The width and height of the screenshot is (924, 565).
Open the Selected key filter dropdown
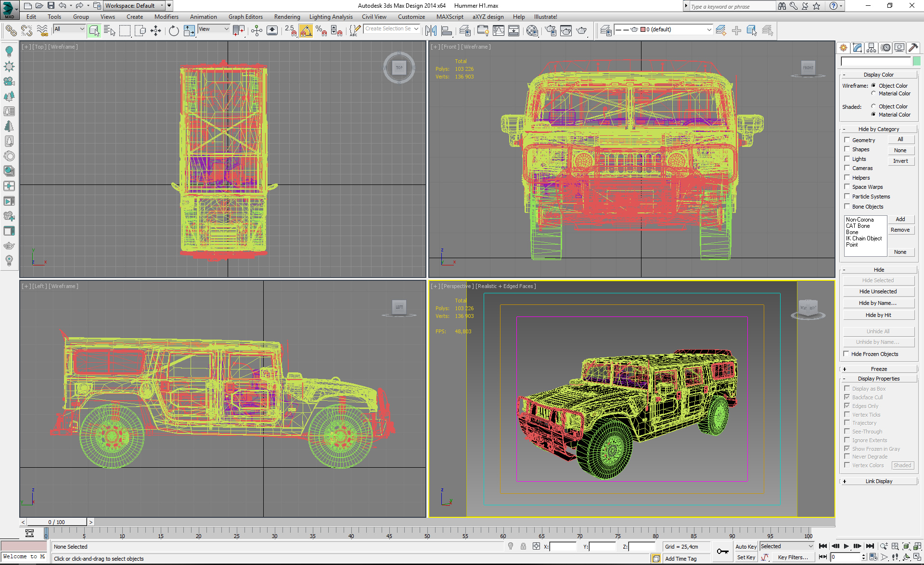click(787, 546)
